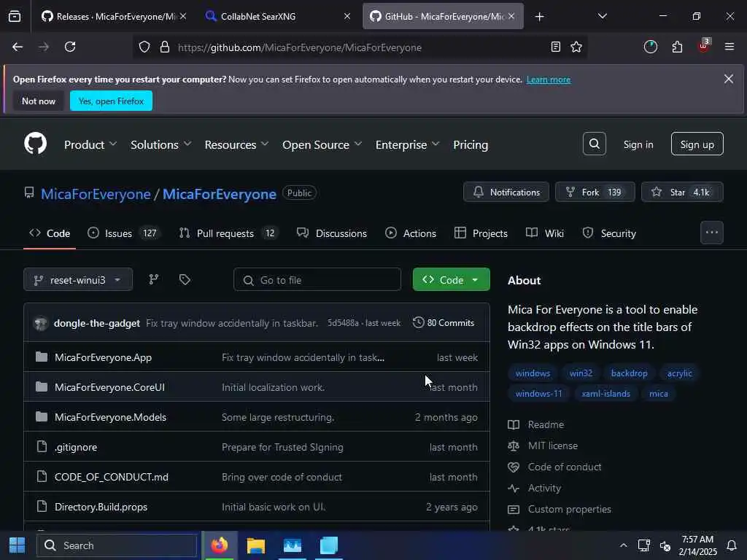Open the repository nav overflow menu
The width and height of the screenshot is (747, 560).
point(712,233)
